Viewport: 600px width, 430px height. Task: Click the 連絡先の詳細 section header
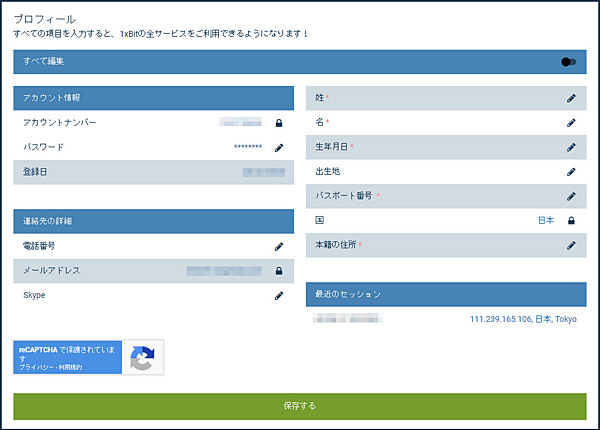point(153,221)
